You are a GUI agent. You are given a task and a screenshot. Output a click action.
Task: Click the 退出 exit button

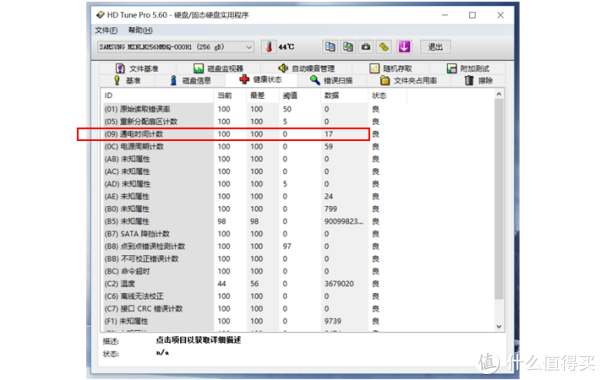pos(435,47)
